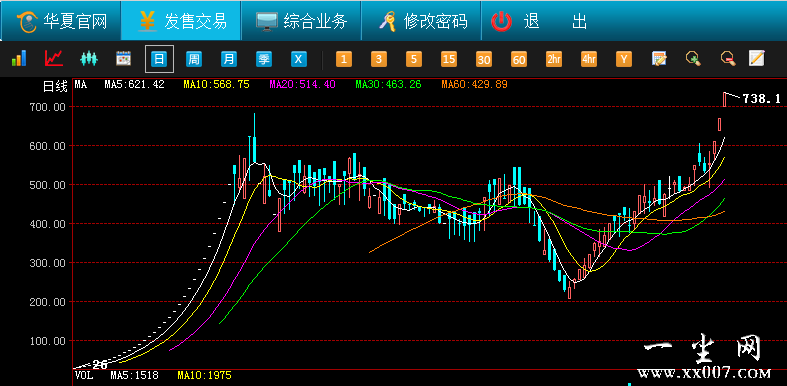Viewport: 787px width, 386px height.
Task: Click the blue X period button
Action: (x=299, y=59)
